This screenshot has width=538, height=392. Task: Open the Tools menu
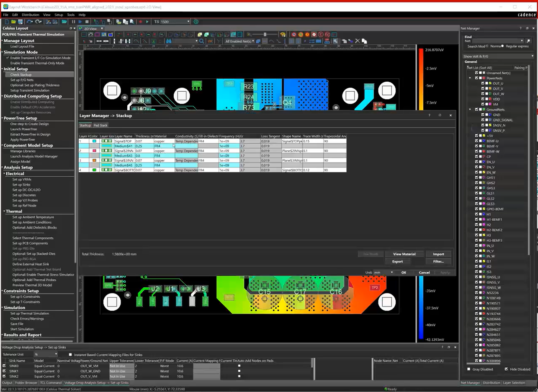click(71, 15)
